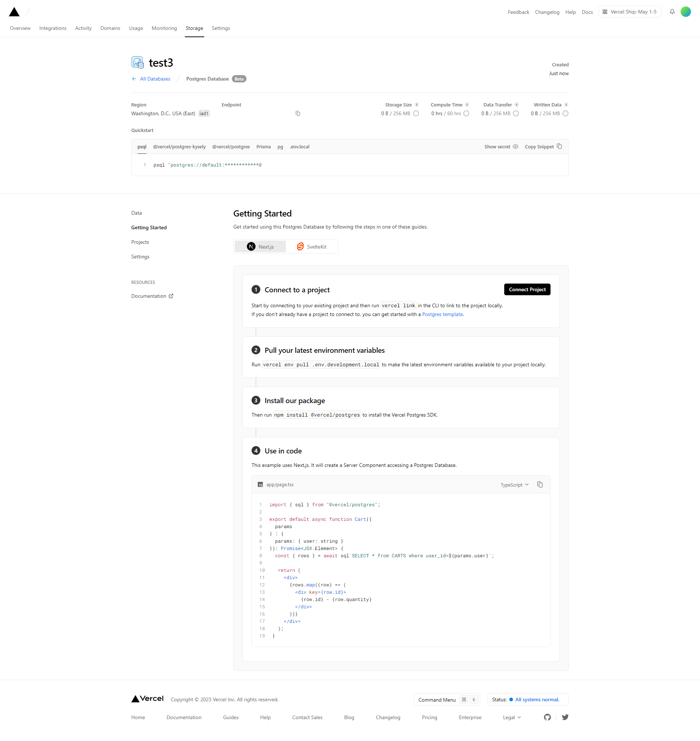Open the notifications bell
The height and width of the screenshot is (741, 700).
point(672,12)
